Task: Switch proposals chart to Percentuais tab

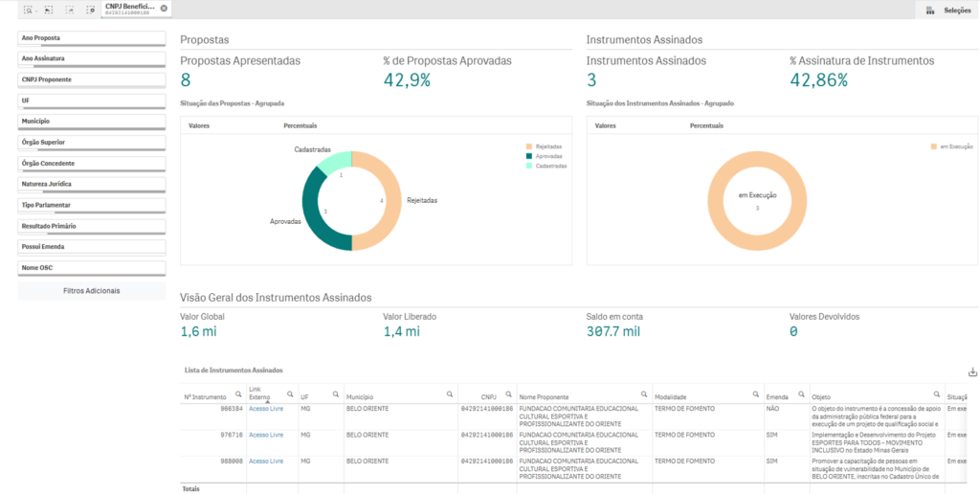Action: click(300, 125)
